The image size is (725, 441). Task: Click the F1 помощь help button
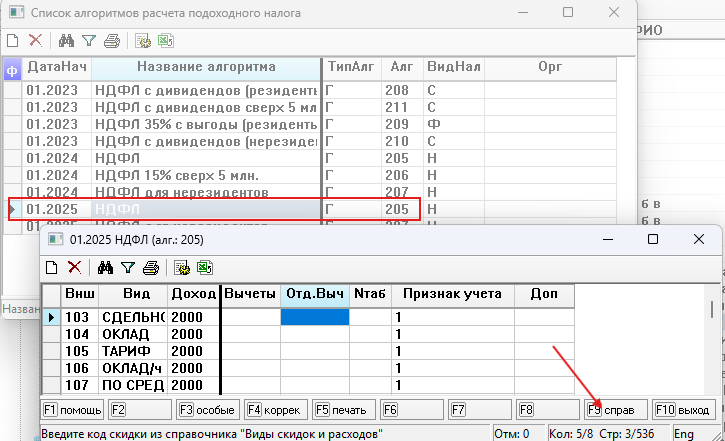pyautogui.click(x=72, y=410)
